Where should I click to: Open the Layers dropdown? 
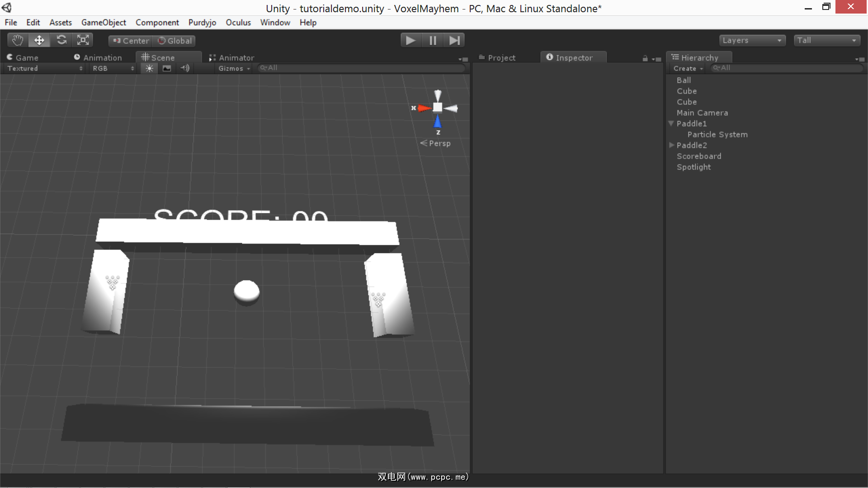[752, 40]
